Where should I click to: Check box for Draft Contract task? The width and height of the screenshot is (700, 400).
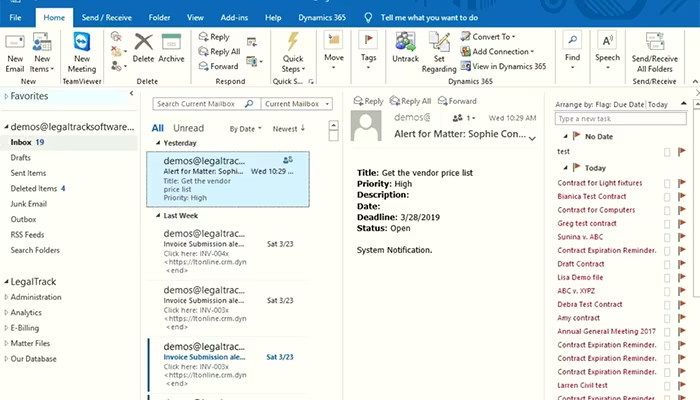667,264
